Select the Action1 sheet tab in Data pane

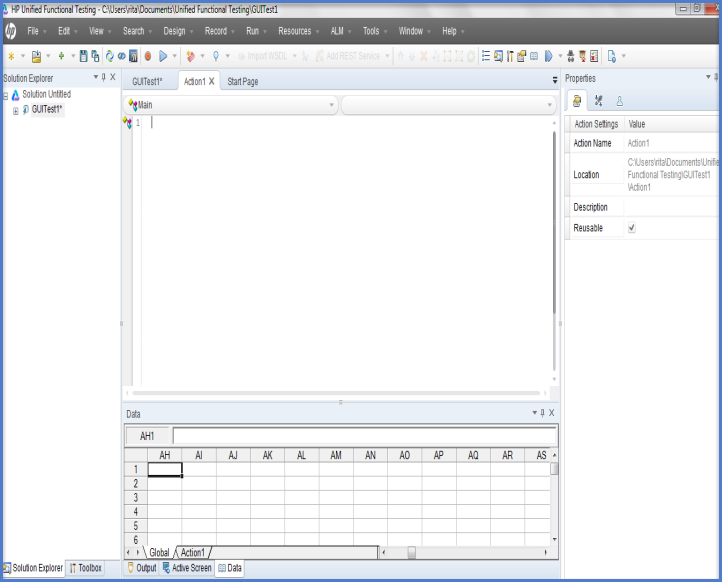(x=192, y=553)
